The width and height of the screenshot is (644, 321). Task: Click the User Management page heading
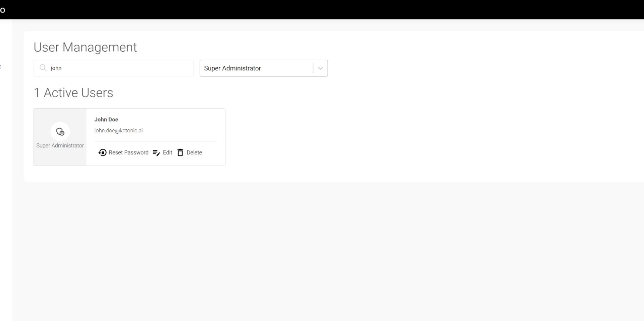(85, 47)
